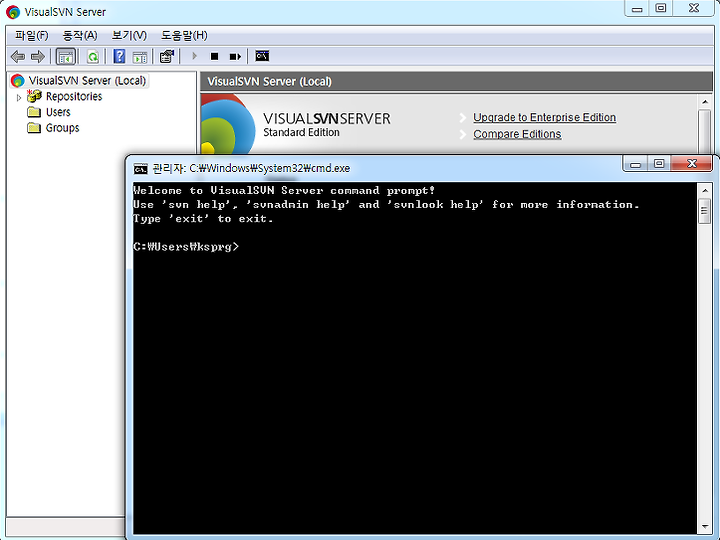The height and width of the screenshot is (540, 720).
Task: Minimize the VisualSVN Server window
Action: click(x=637, y=8)
